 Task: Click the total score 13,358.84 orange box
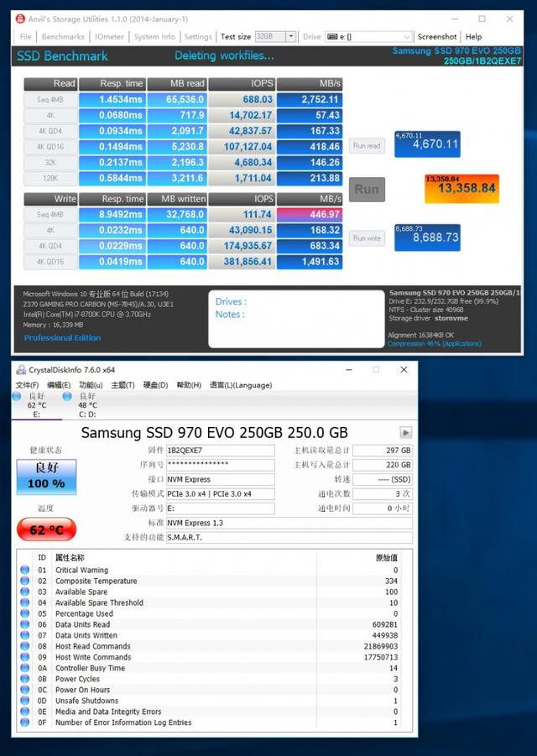click(x=461, y=189)
